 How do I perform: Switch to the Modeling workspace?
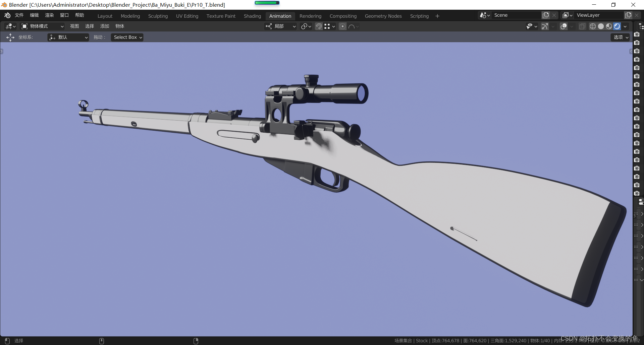point(130,16)
